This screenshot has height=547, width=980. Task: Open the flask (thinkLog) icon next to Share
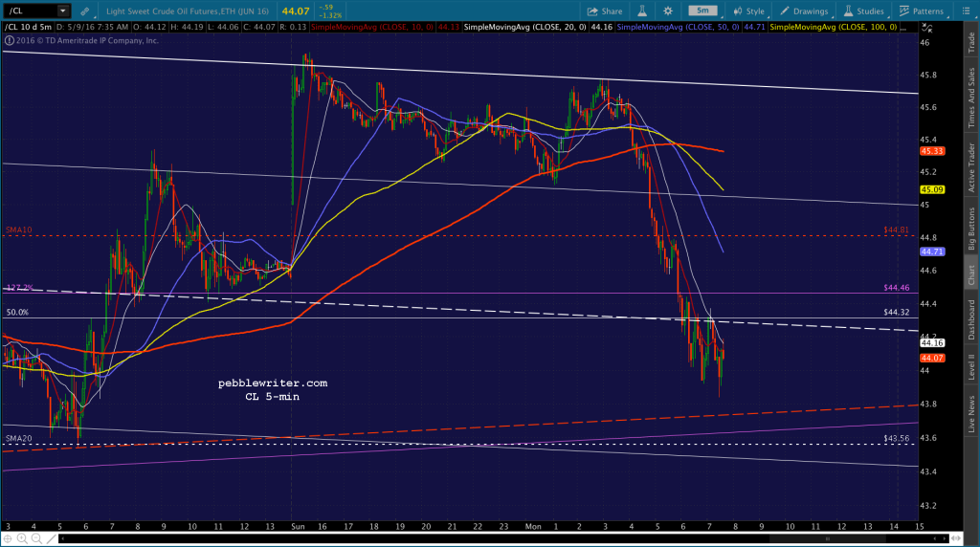(x=642, y=11)
